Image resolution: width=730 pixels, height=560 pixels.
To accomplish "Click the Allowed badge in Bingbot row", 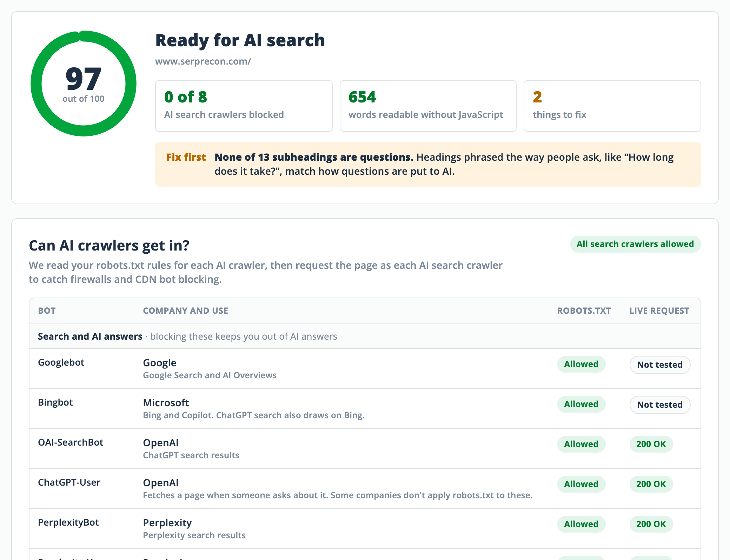I will click(581, 404).
